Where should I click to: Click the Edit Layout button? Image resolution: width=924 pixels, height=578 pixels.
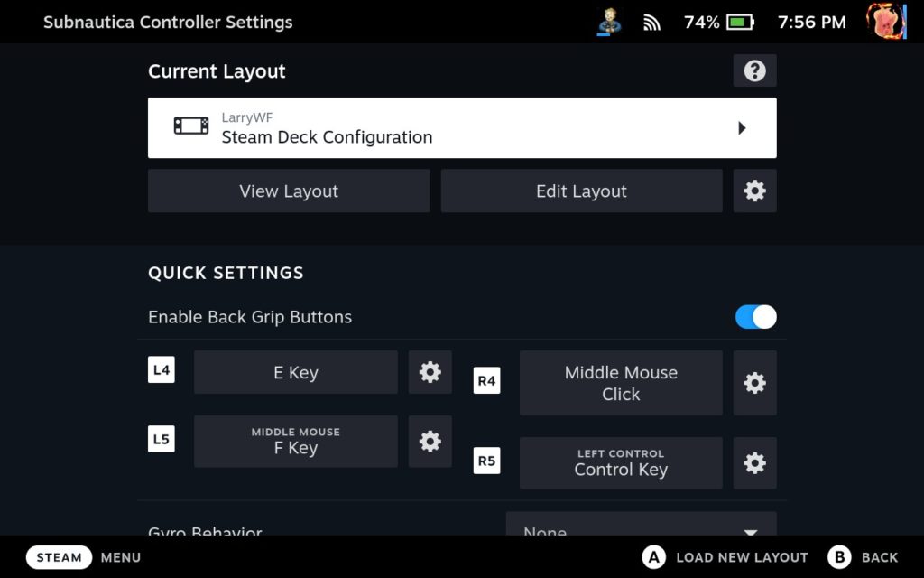click(581, 191)
